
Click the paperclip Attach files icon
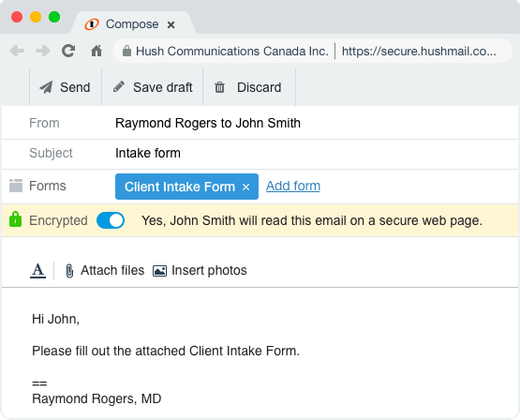point(69,271)
